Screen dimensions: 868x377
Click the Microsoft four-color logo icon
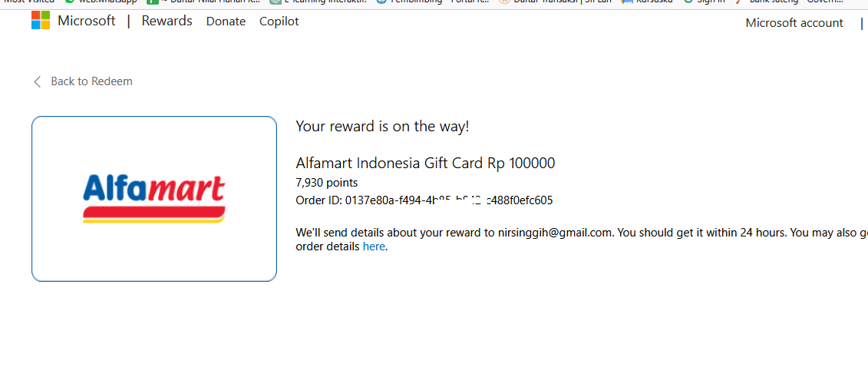click(41, 21)
